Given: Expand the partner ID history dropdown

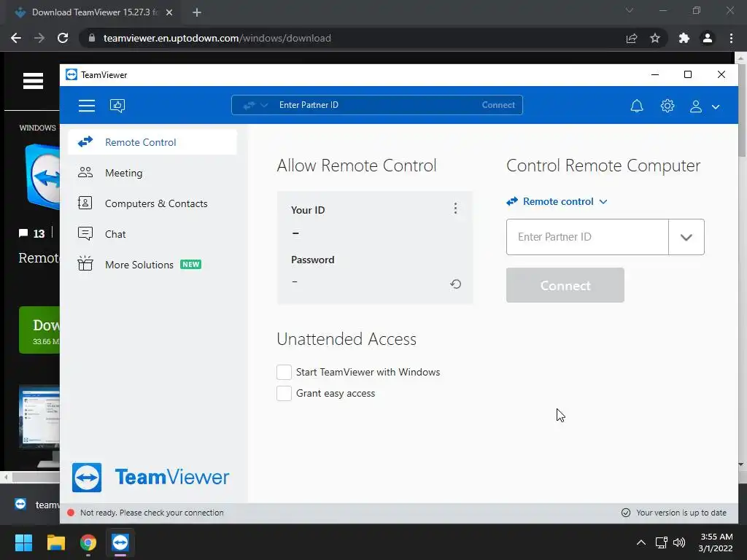Looking at the screenshot, I should 686,237.
